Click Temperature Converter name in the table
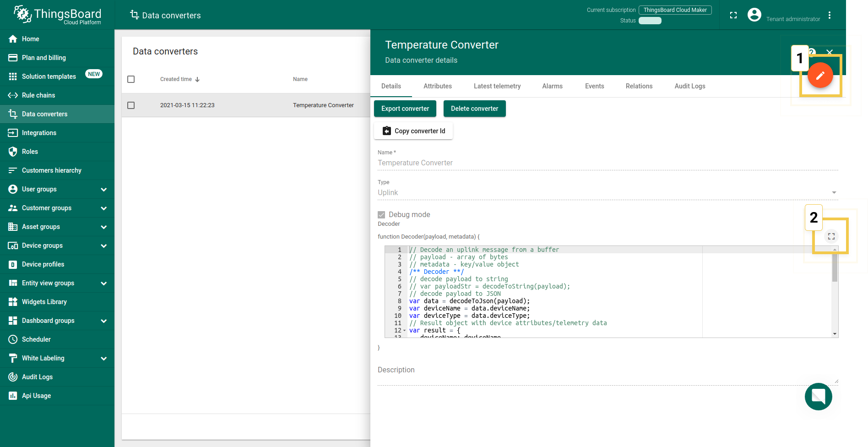 323,105
